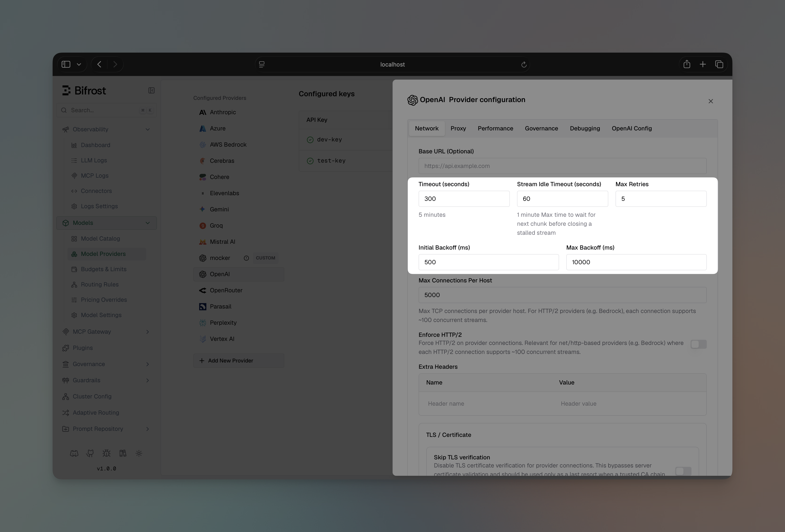Select the Cerebras provider

(239, 161)
